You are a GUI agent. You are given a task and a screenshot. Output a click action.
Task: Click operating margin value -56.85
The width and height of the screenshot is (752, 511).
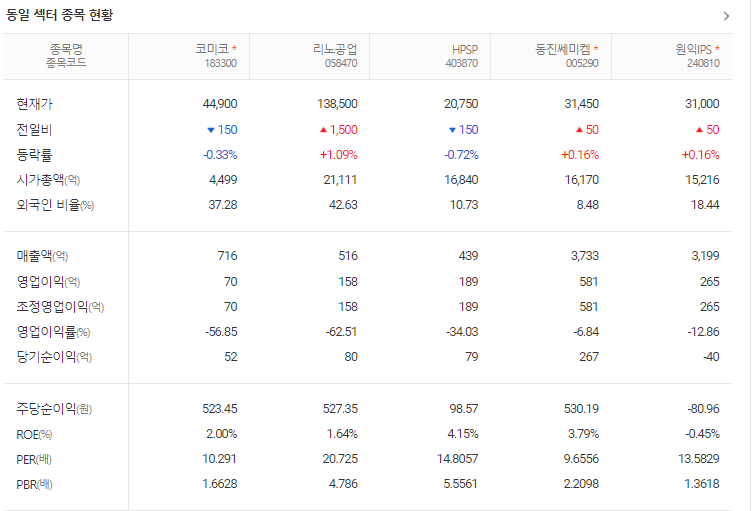pos(221,332)
